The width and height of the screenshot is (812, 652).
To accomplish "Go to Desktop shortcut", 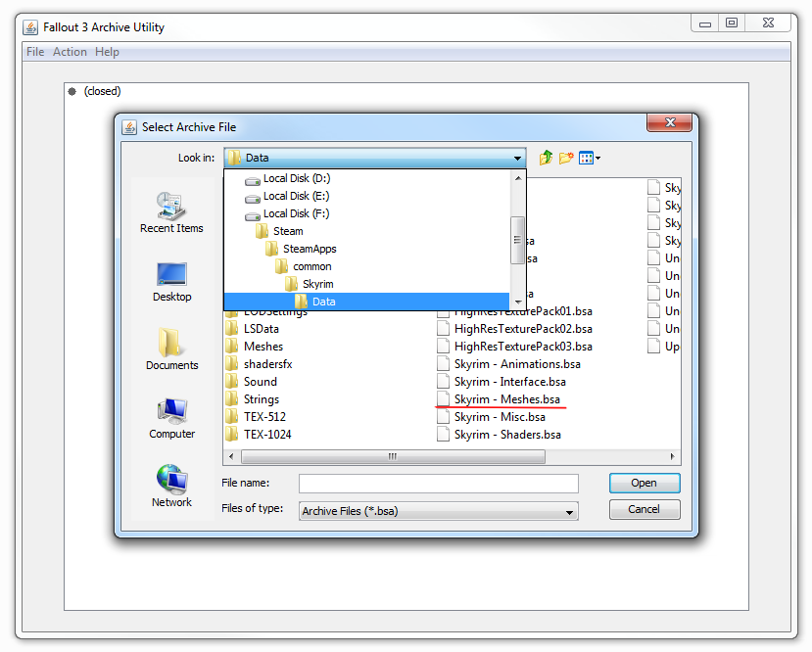I will coord(171,282).
